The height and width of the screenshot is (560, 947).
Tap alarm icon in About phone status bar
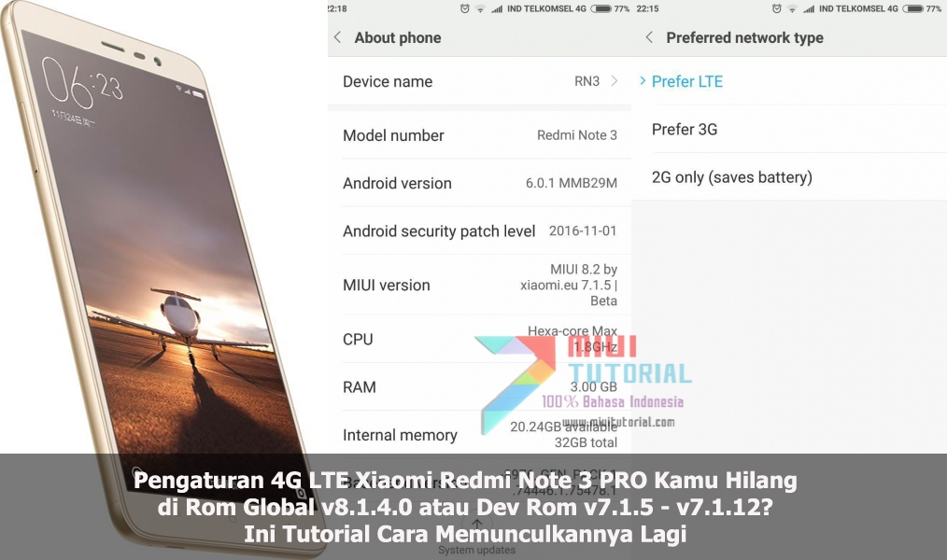click(x=464, y=8)
